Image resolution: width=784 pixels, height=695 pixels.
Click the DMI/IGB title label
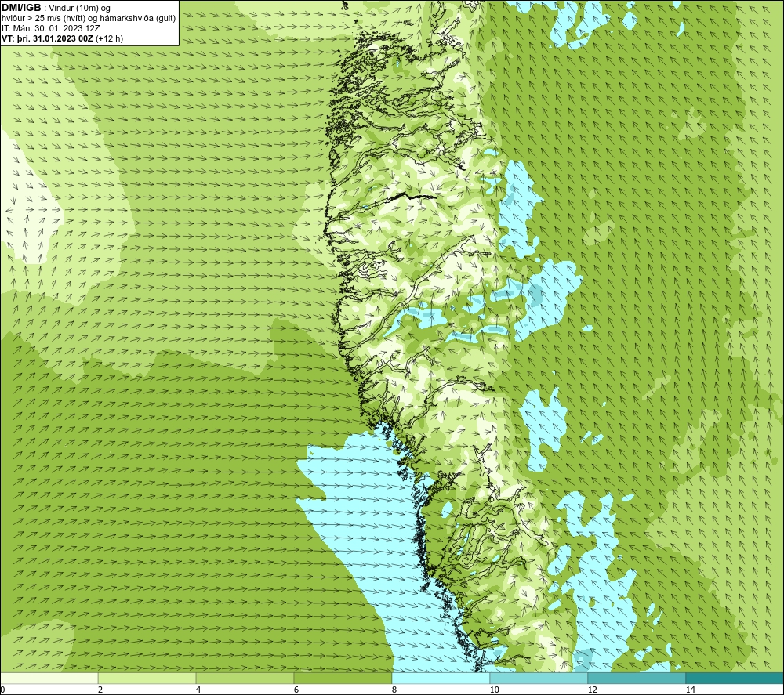pyautogui.click(x=21, y=8)
